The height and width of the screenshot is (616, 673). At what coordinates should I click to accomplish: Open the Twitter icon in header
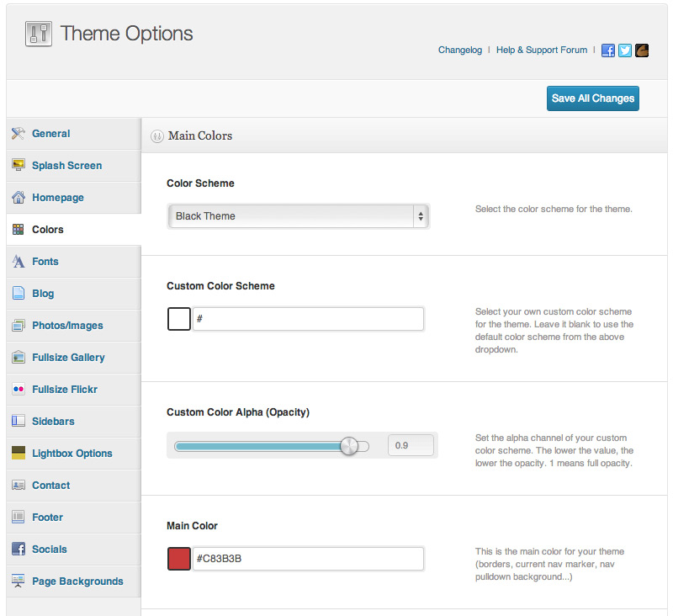point(624,50)
